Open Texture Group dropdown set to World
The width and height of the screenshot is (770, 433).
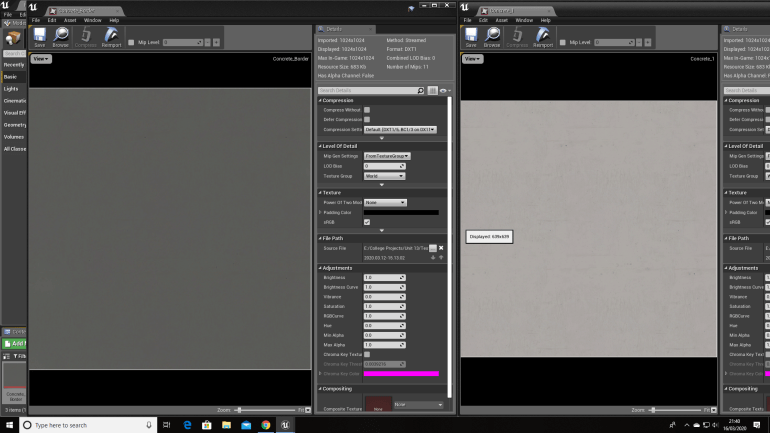(x=384, y=176)
